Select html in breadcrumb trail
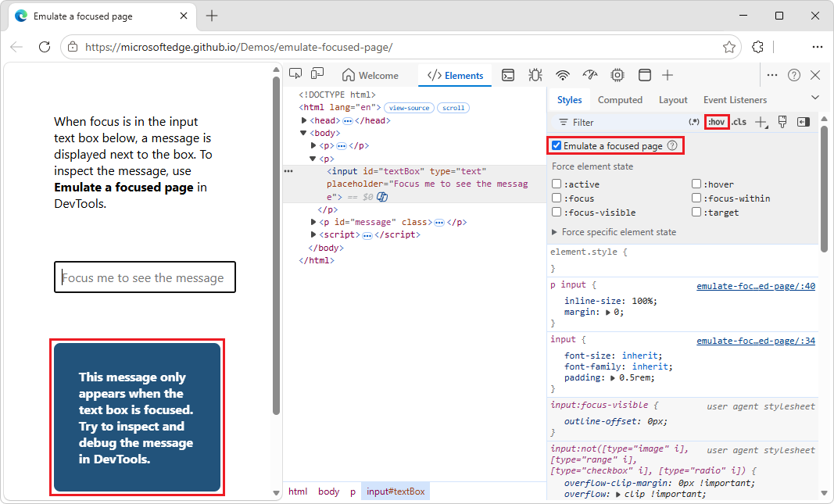 pyautogui.click(x=298, y=491)
